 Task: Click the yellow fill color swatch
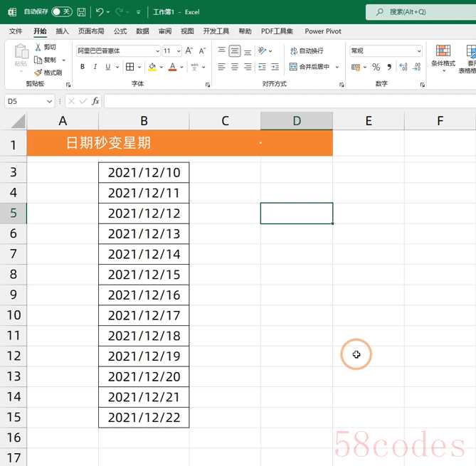(152, 67)
